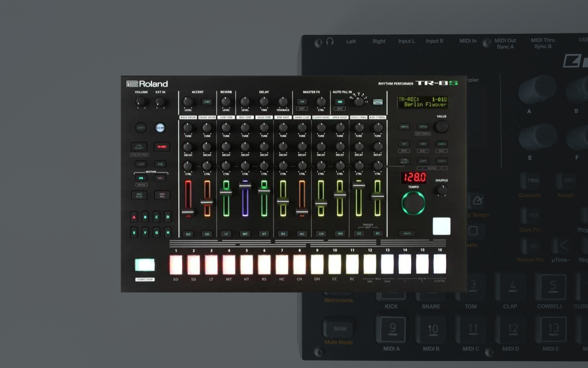Screen dimensions: 588x368
Task: Toggle the MASTER FX ON button
Action: (x=302, y=102)
